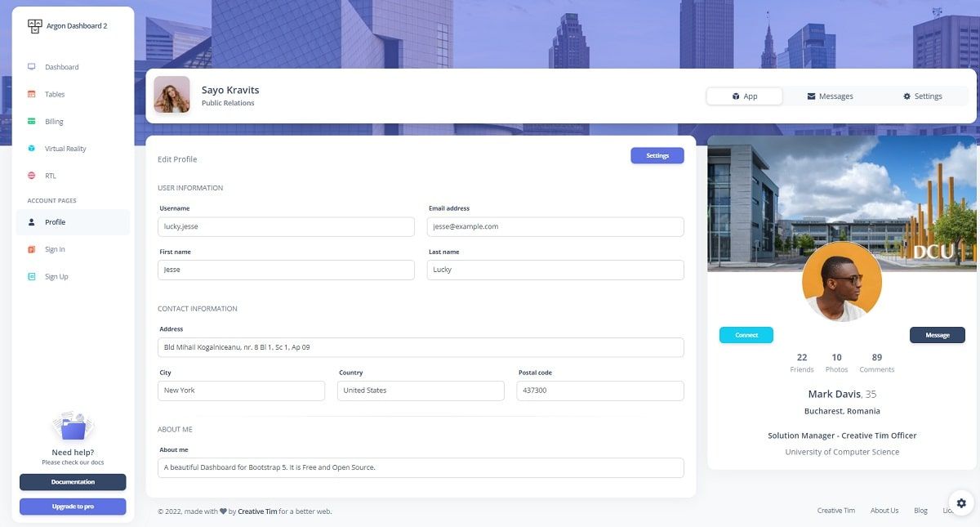980x527 pixels.
Task: Click the Profile person icon in sidebar
Action: (31, 221)
